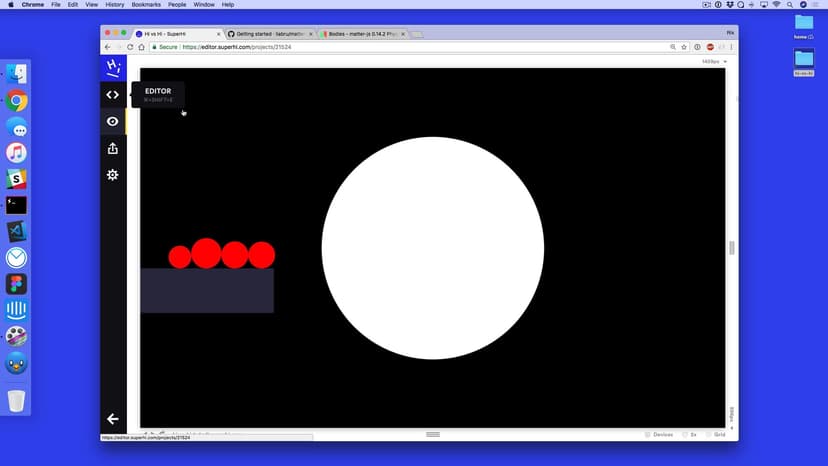The width and height of the screenshot is (828, 466).
Task: Bookmark this page with star icon
Action: [x=684, y=47]
